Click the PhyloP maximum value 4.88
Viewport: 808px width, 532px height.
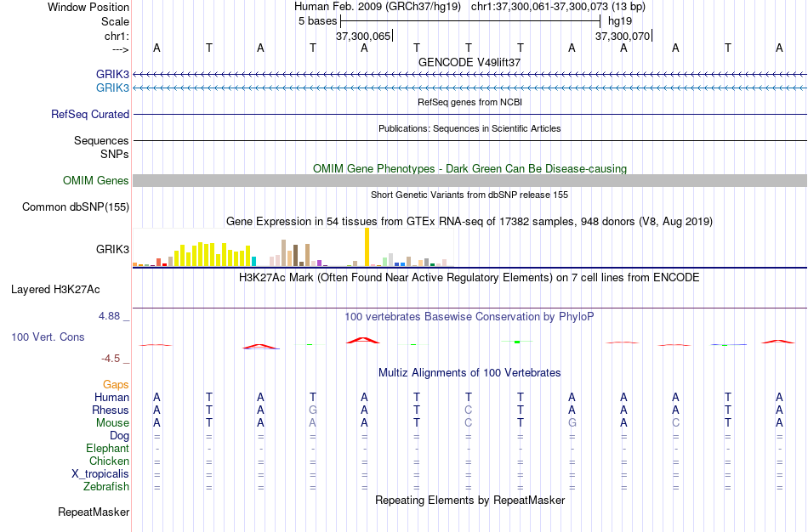(109, 315)
